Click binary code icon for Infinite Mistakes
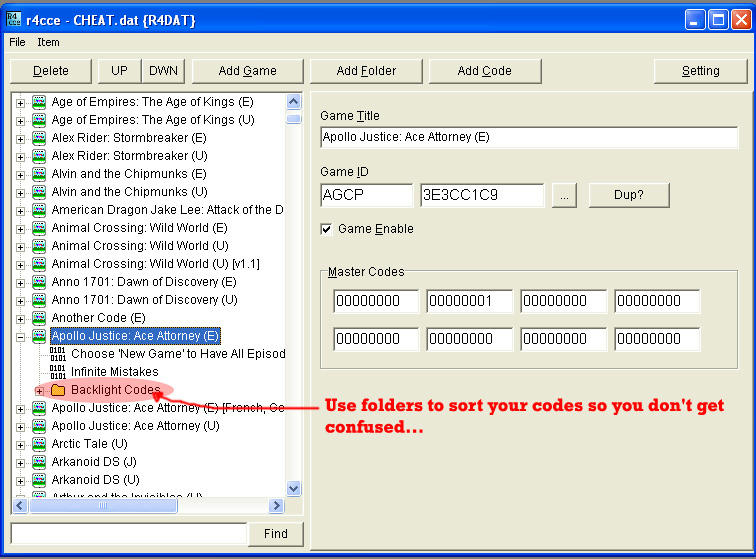756x559 pixels. [58, 372]
